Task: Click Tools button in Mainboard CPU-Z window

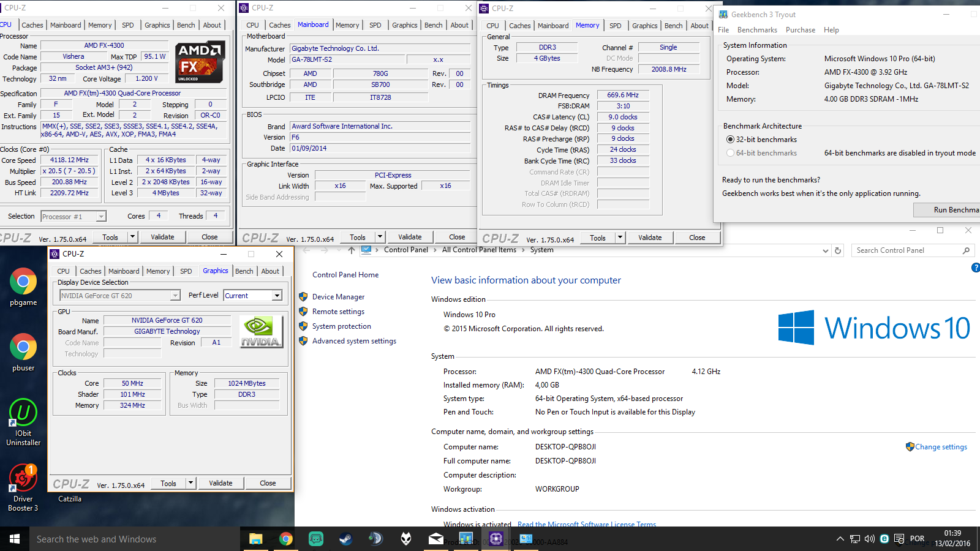Action: 358,237
